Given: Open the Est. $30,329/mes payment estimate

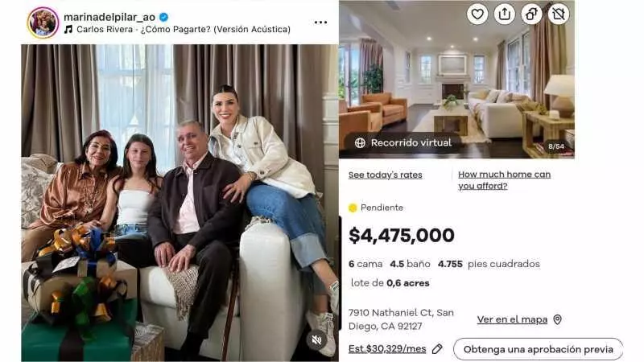Looking at the screenshot, I should [x=387, y=349].
